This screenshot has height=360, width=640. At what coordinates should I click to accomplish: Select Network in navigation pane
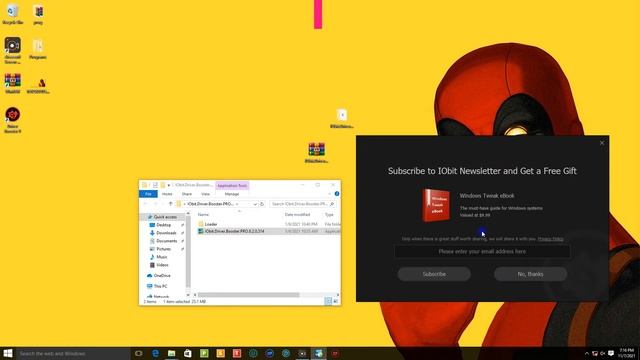pos(158,296)
